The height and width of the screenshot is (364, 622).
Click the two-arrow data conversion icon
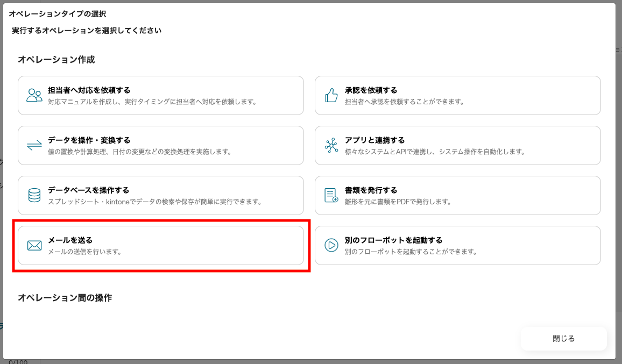point(34,146)
